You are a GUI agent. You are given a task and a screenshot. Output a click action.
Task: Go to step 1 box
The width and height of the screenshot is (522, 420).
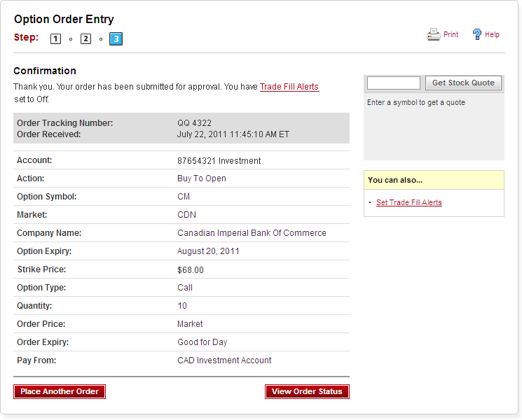(x=55, y=39)
